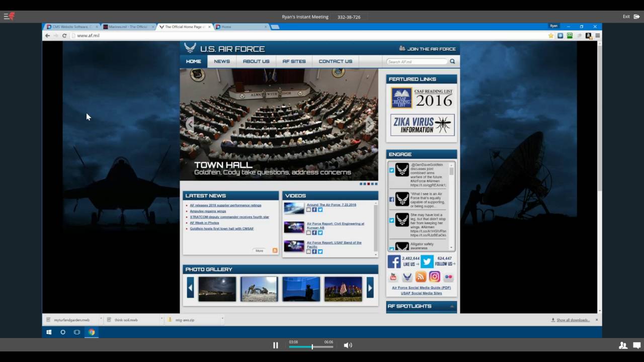Click the More button under Latest News
The width and height of the screenshot is (644, 362).
click(x=260, y=250)
